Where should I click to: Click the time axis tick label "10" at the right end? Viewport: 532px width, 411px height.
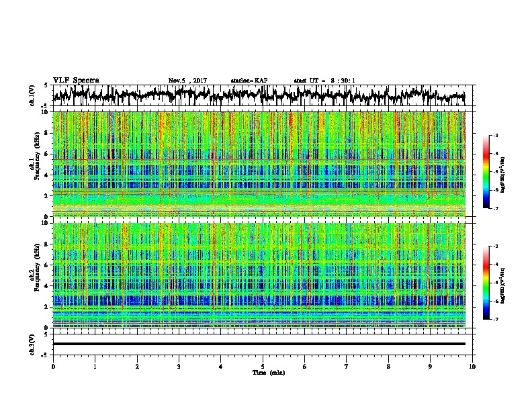point(472,367)
